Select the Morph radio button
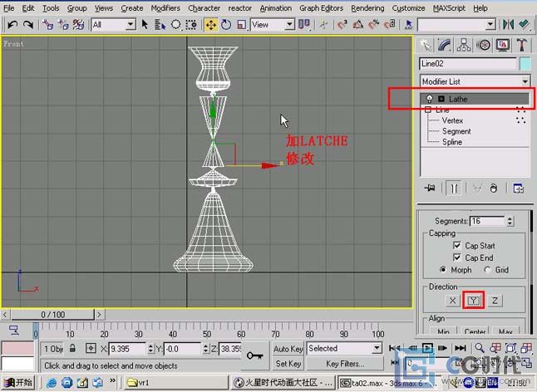 coord(443,270)
